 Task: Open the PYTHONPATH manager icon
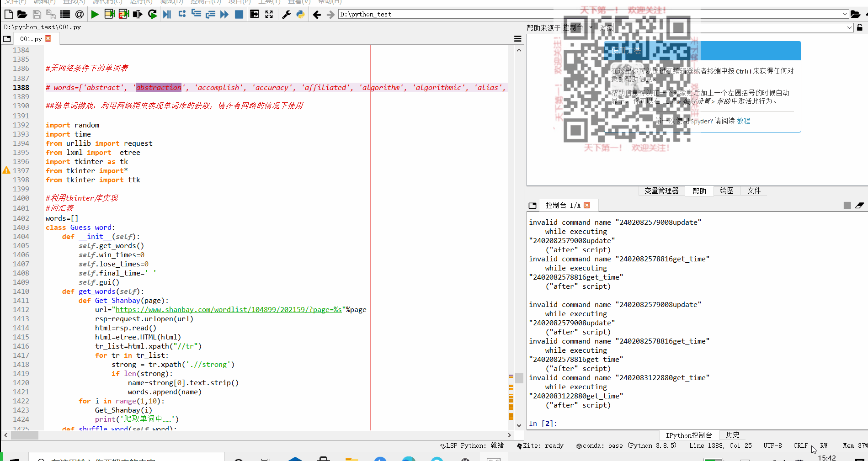301,14
